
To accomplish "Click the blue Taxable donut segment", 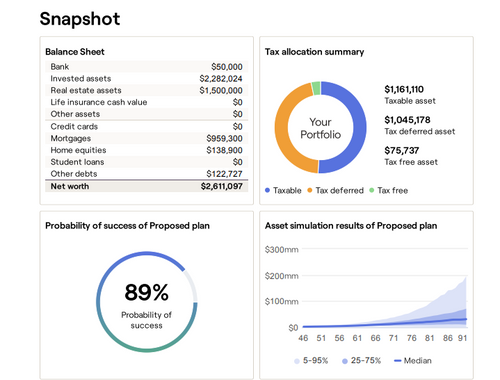I will [359, 127].
